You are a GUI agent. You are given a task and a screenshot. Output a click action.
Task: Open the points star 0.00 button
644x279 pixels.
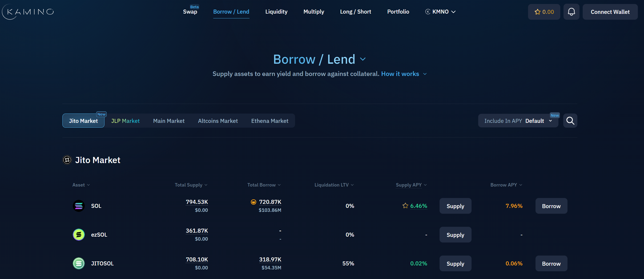544,12
